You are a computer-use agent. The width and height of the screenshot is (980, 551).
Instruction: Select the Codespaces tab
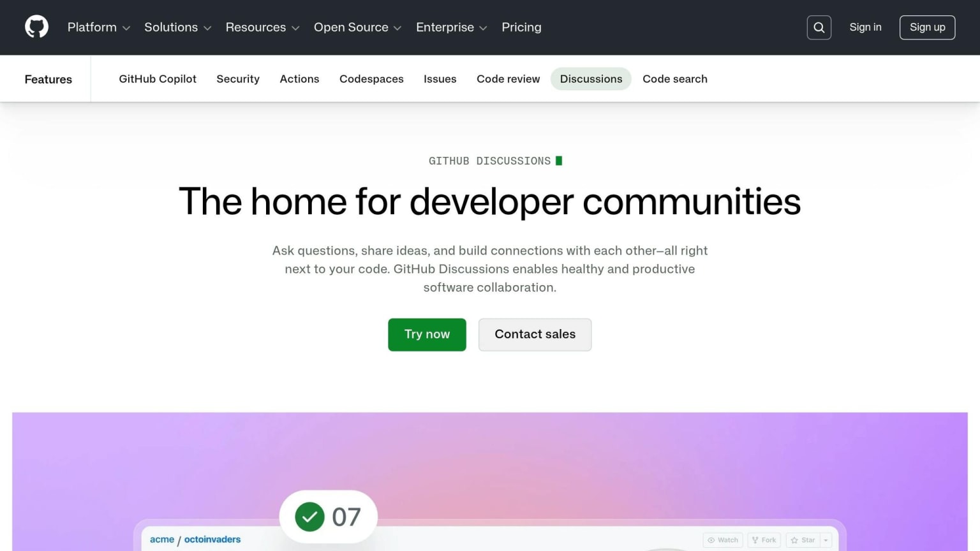tap(371, 79)
